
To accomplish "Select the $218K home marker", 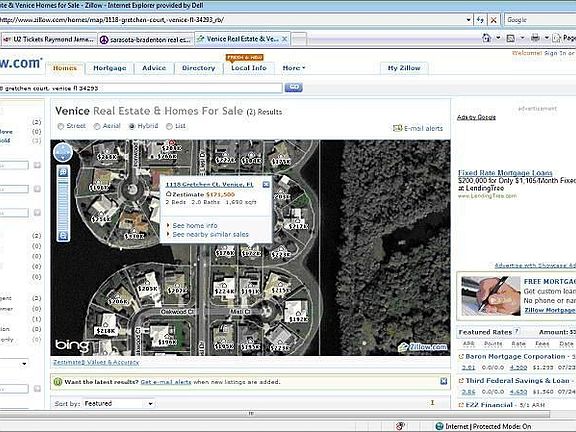I will [105, 329].
